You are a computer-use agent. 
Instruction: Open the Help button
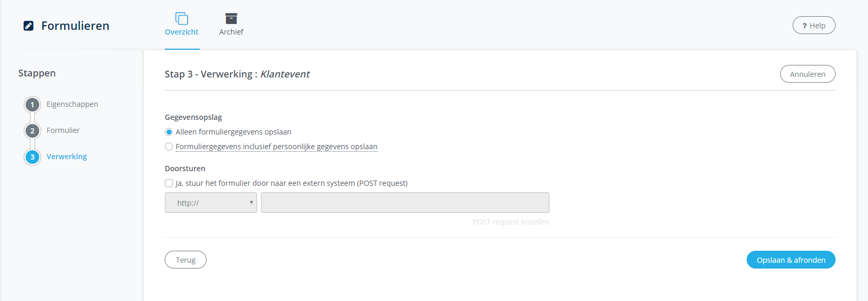point(814,26)
